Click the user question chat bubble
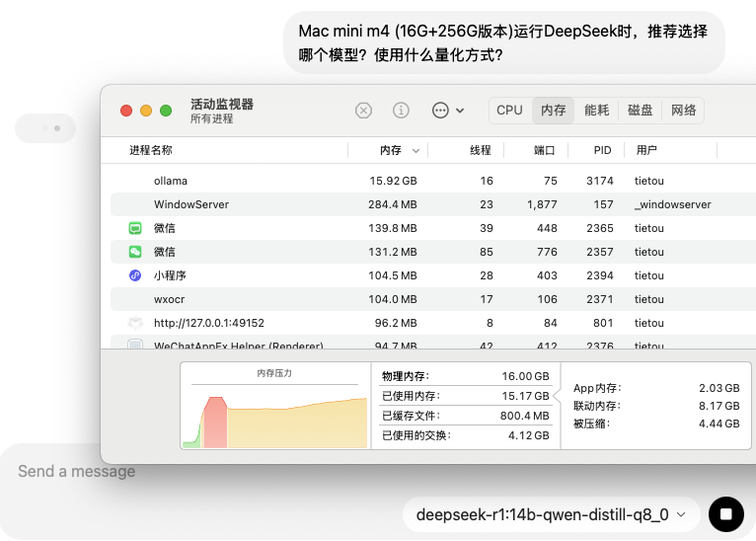The image size is (756, 541). click(504, 42)
